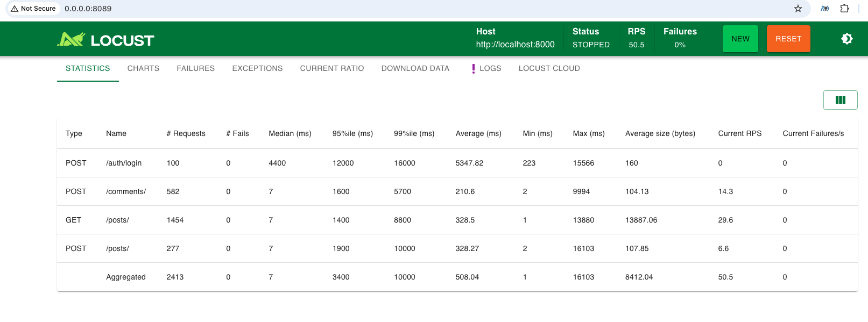The image size is (868, 322).
Task: Go to the Exceptions tab
Action: pyautogui.click(x=257, y=68)
